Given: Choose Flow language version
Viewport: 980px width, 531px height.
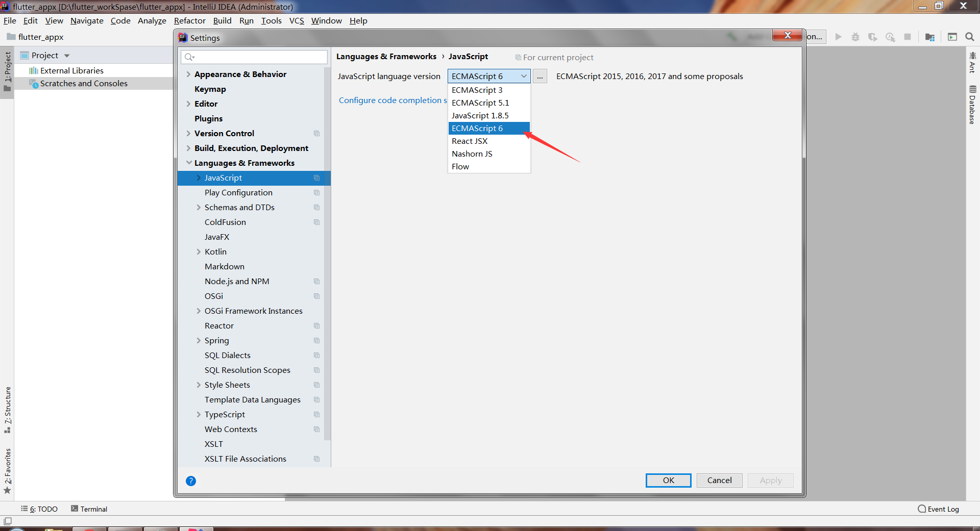Looking at the screenshot, I should (489, 166).
